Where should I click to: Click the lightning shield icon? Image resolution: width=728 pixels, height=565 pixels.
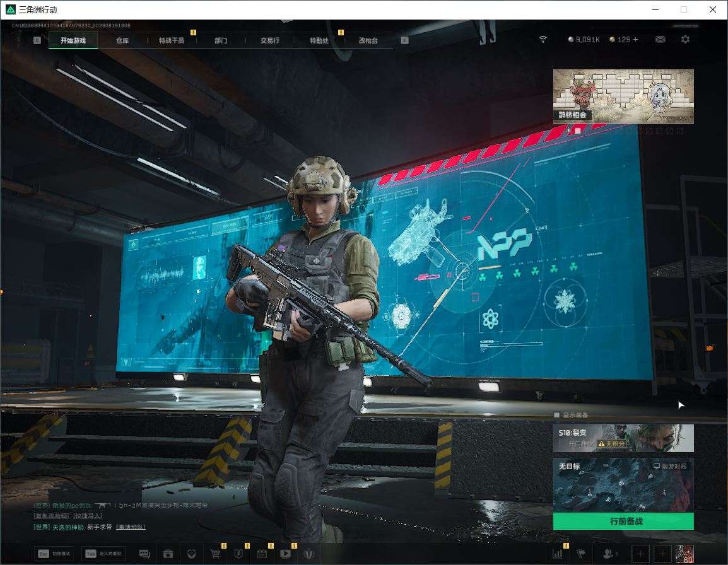pos(238,554)
